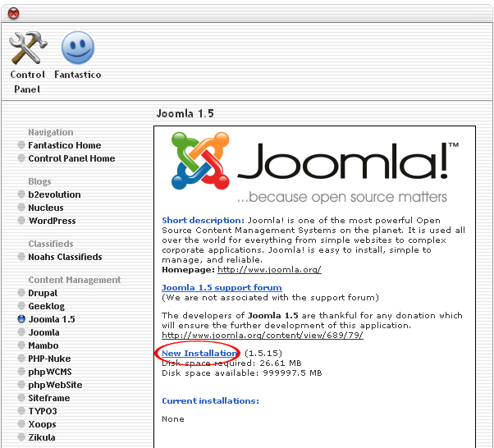Viewport: 494px width, 448px height.
Task: Click the Joomla! logo image
Action: [315, 168]
